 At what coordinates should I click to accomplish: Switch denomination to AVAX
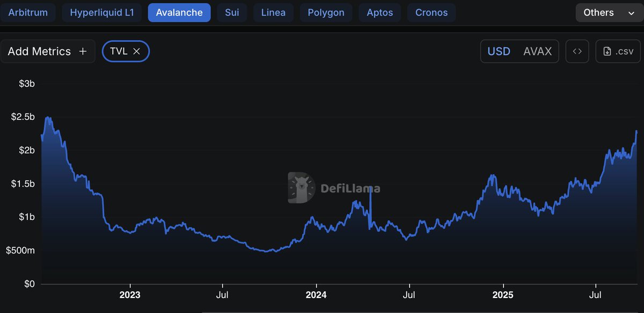tap(537, 51)
